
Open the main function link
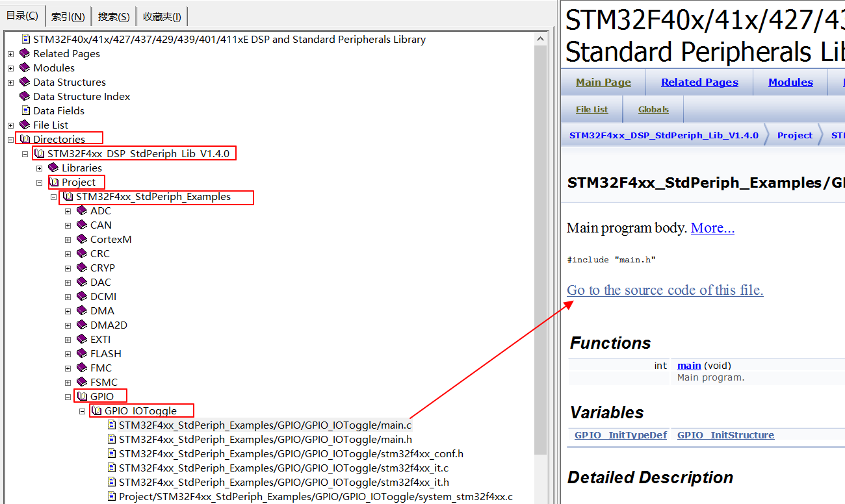click(689, 366)
